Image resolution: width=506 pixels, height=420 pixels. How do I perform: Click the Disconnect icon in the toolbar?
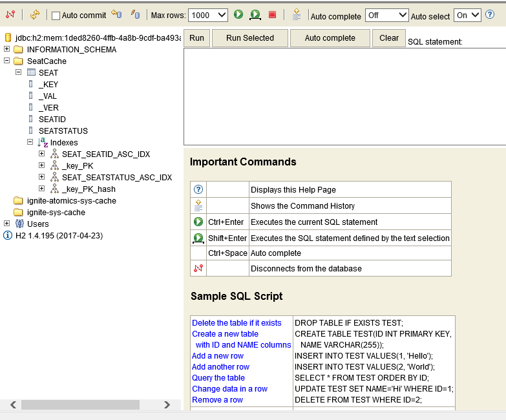pos(10,15)
